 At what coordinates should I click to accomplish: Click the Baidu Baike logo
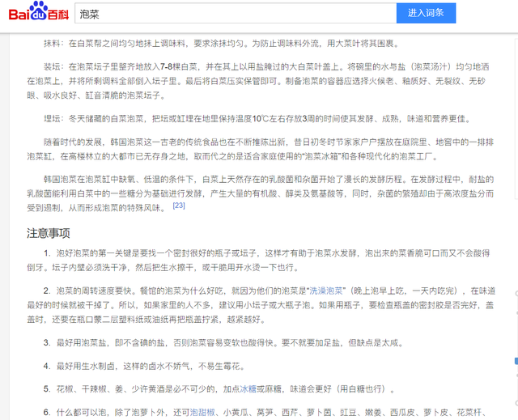39,11
